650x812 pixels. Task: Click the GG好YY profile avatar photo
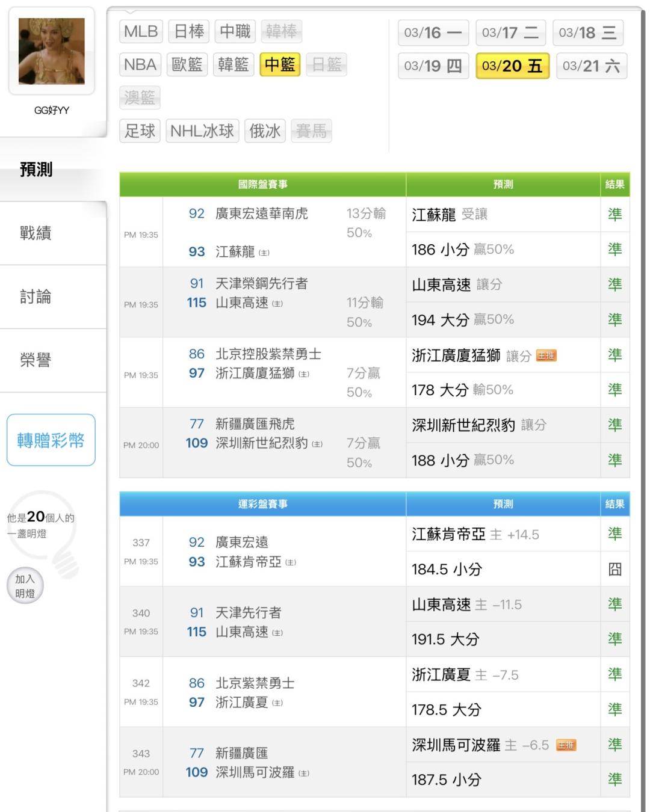[52, 51]
